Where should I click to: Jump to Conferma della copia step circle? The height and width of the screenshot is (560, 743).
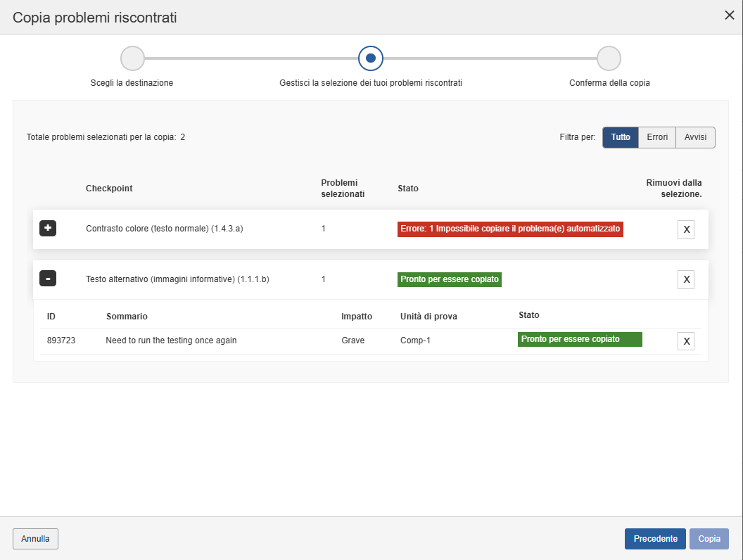pyautogui.click(x=609, y=58)
